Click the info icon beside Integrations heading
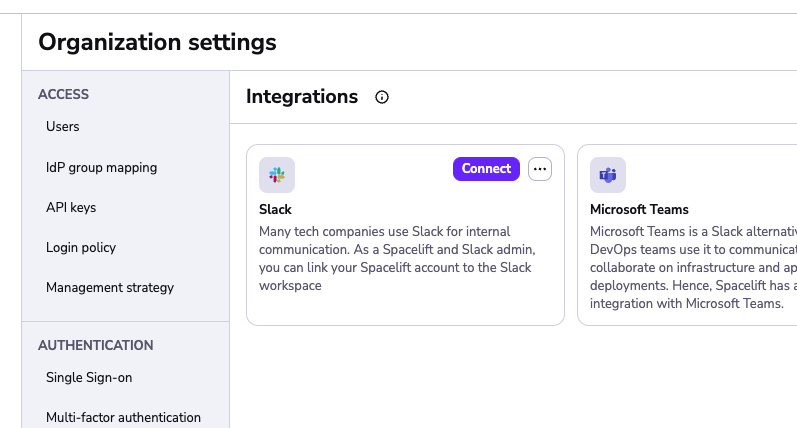This screenshot has width=797, height=428. pyautogui.click(x=381, y=97)
